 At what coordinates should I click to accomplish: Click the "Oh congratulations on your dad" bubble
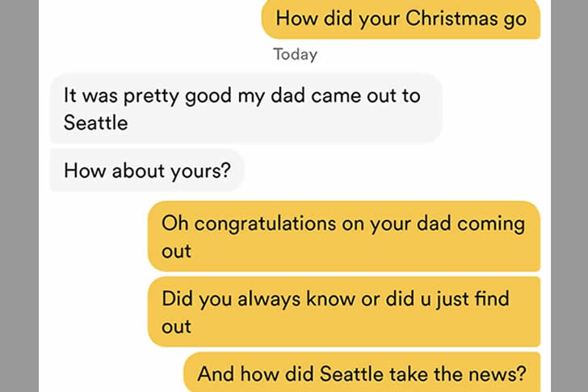coord(342,236)
